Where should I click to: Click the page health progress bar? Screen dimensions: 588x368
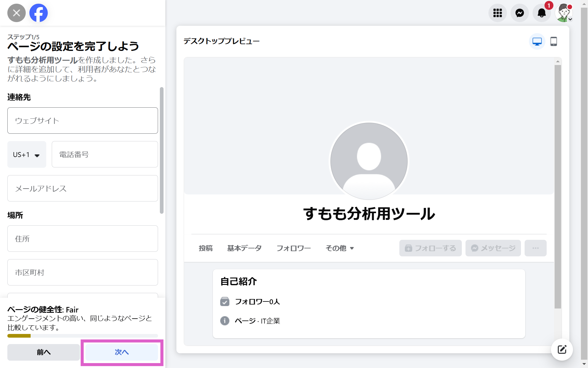(82, 336)
